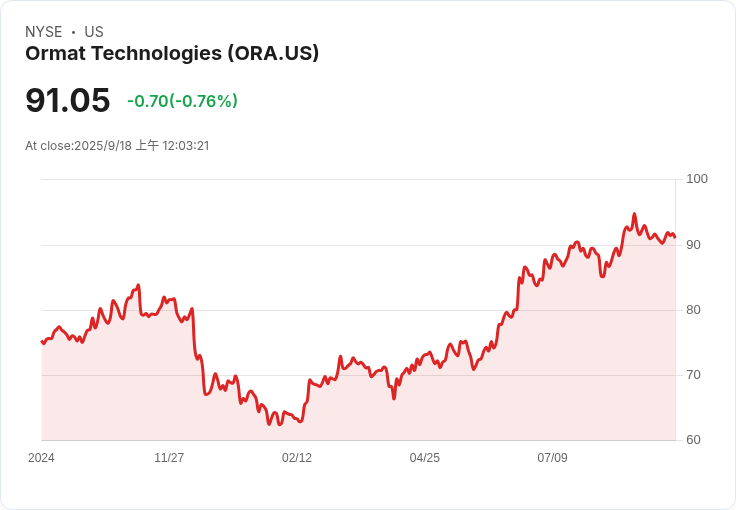The height and width of the screenshot is (510, 736).
Task: Click the final endpoint of the price line
Action: pos(675,237)
